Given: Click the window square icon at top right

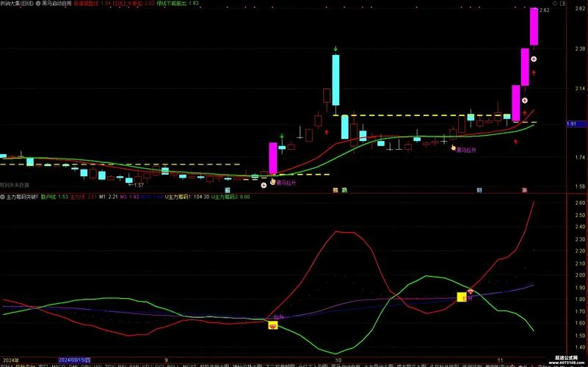Looking at the screenshot, I should pyautogui.click(x=562, y=4).
